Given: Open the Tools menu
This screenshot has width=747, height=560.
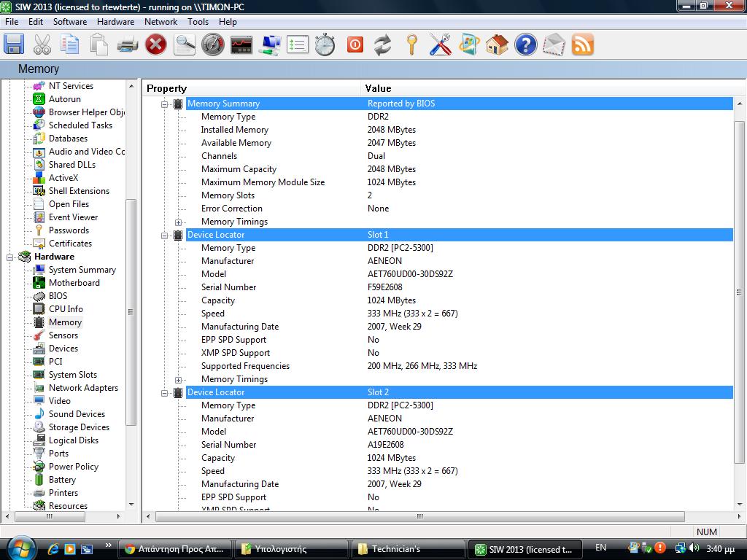Looking at the screenshot, I should pyautogui.click(x=198, y=21).
